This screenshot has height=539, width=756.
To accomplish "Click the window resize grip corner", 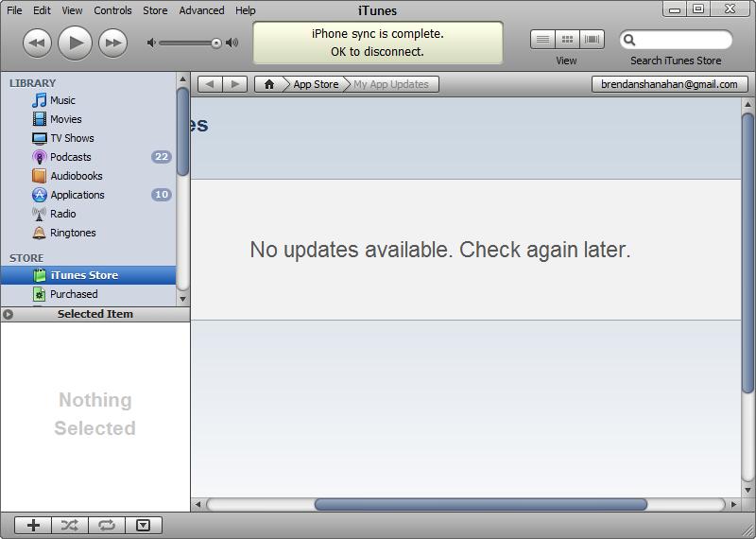I will (x=747, y=530).
